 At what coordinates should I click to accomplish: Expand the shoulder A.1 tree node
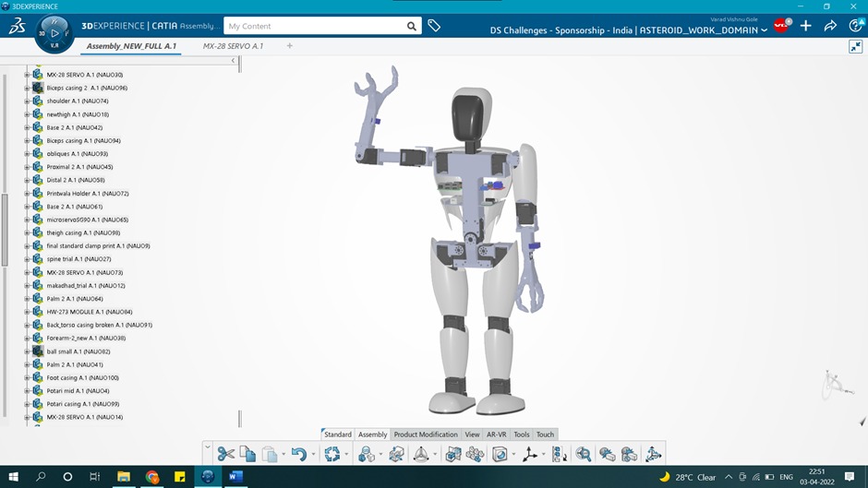[27, 101]
